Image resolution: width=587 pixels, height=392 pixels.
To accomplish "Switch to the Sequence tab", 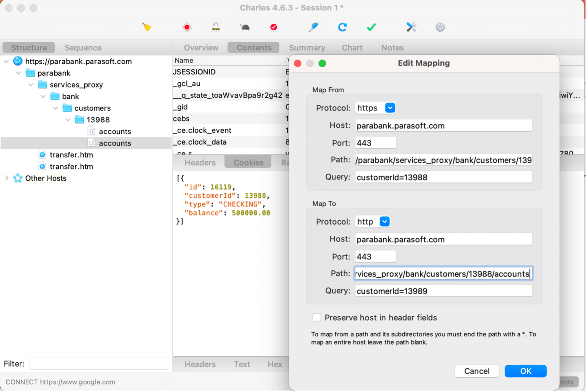I will coord(83,48).
